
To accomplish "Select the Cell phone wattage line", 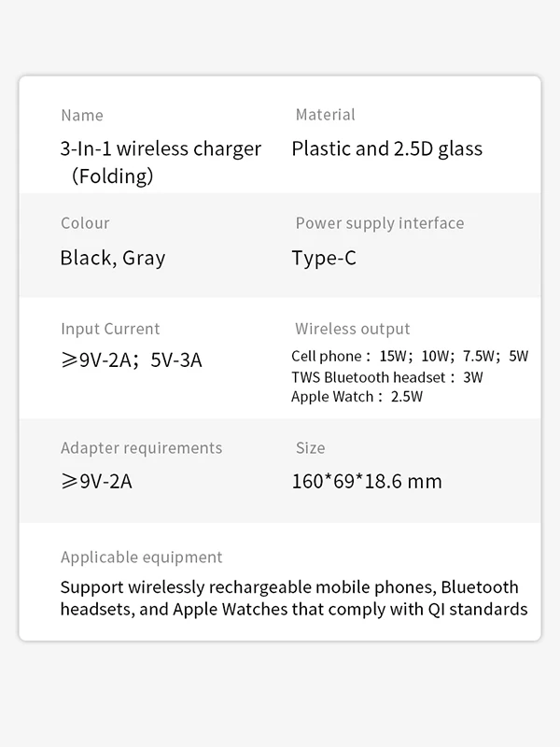I will (409, 357).
